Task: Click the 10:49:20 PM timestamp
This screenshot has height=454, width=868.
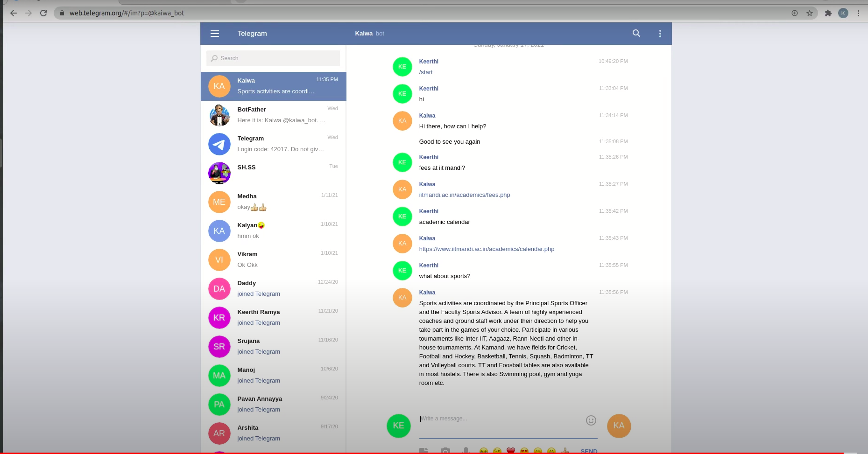Action: [613, 61]
